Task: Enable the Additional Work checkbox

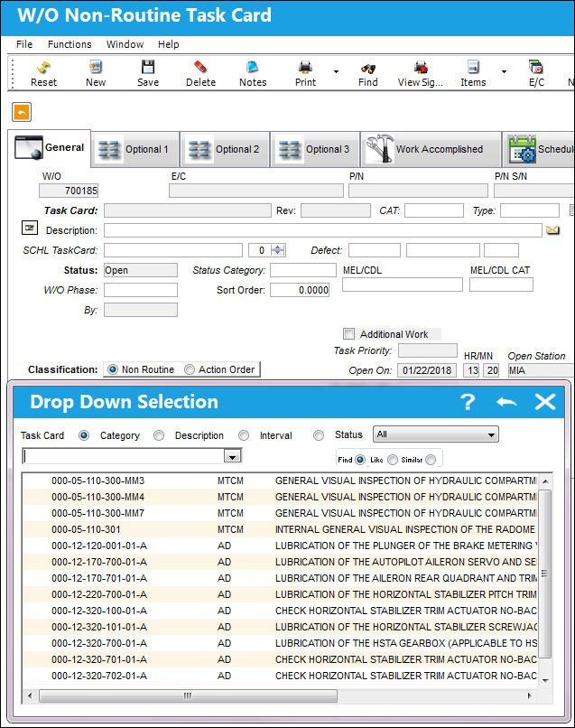Action: (x=348, y=334)
